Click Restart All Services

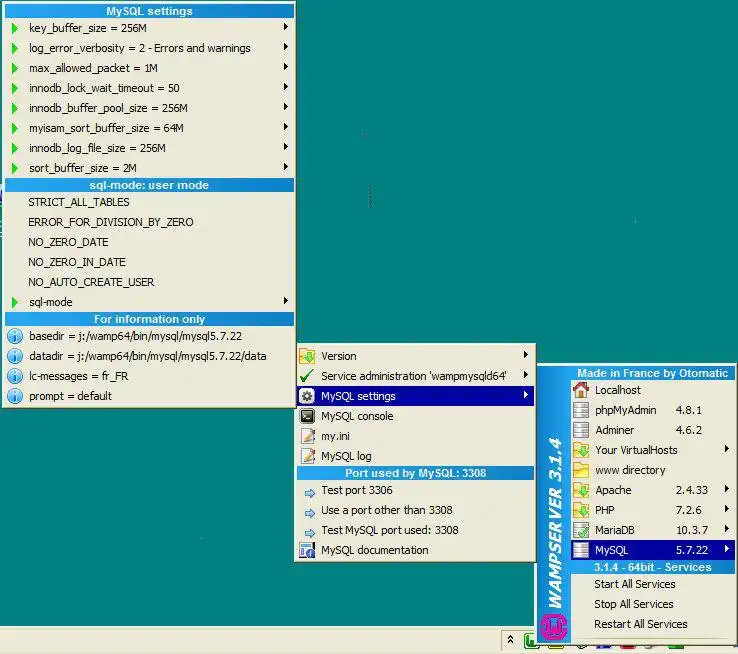(652, 624)
